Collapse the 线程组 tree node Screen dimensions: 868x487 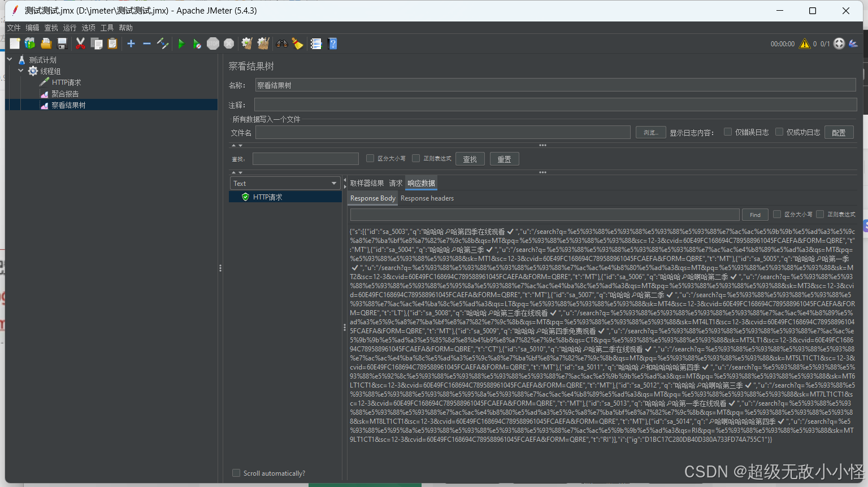click(21, 71)
